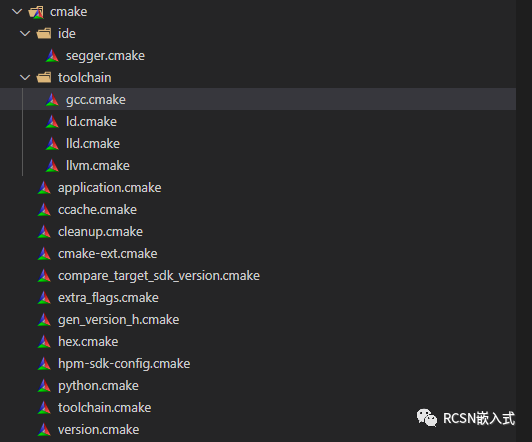The width and height of the screenshot is (532, 442).
Task: Select application.cmake file
Action: (258, 188)
